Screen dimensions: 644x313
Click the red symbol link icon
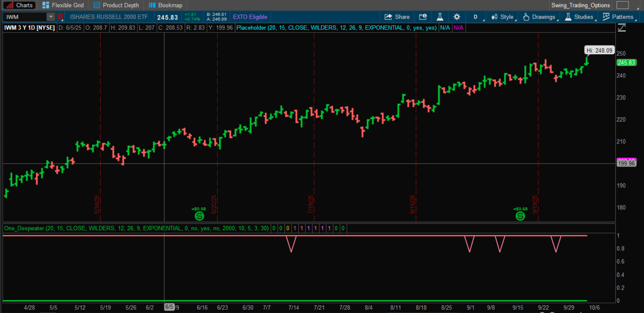point(60,17)
